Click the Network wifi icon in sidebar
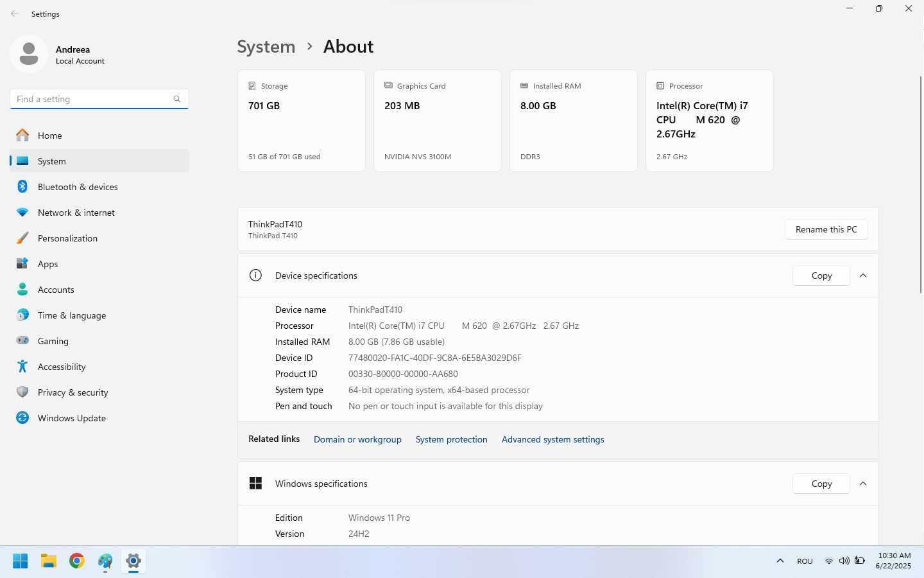924x578 pixels. [x=22, y=213]
